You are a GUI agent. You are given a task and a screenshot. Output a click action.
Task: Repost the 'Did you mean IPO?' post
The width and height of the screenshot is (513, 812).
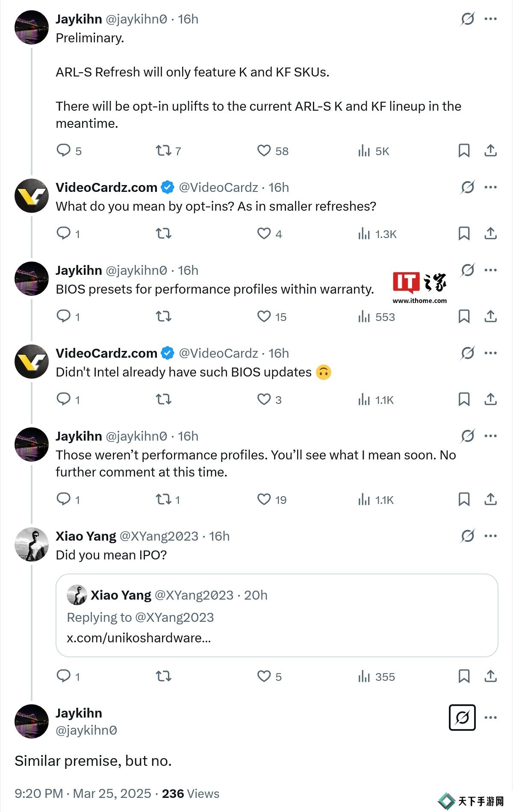[163, 676]
